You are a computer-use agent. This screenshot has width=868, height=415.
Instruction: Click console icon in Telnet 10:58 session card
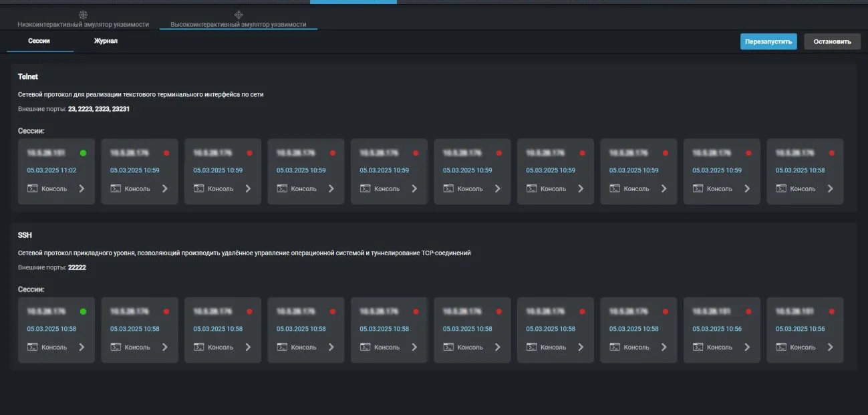780,188
